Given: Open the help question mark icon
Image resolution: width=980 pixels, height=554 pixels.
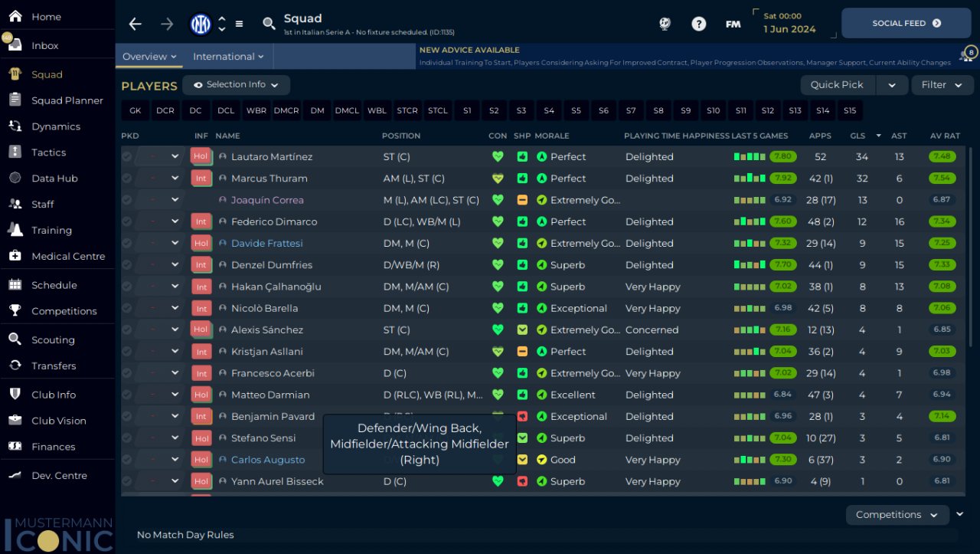Looking at the screenshot, I should pos(698,24).
